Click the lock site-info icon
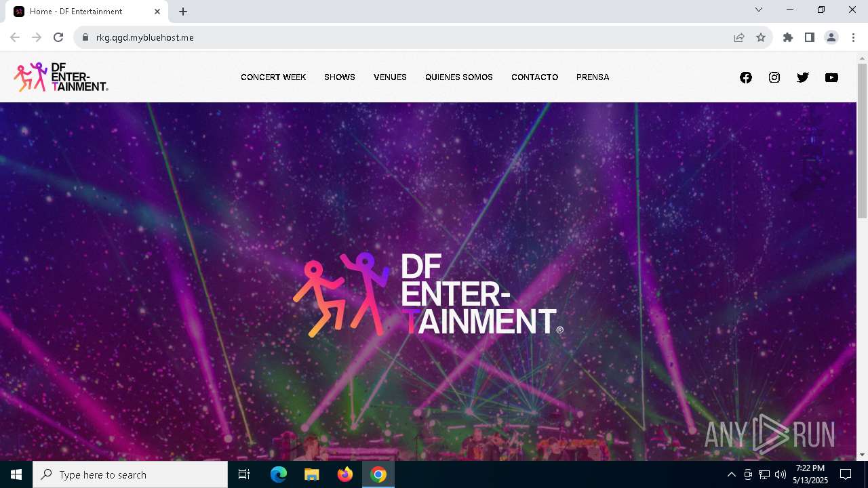 coord(85,37)
